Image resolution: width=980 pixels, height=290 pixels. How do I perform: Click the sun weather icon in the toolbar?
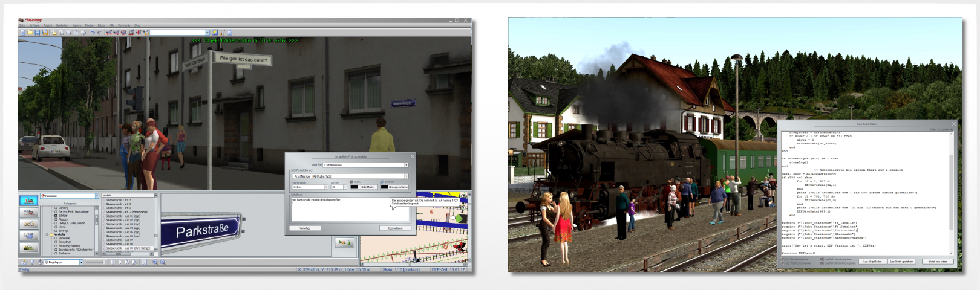tap(215, 33)
